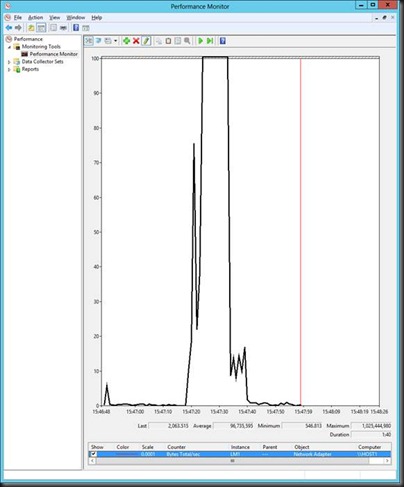Click the Update data step icon
The height and width of the screenshot is (487, 404).
tap(210, 41)
